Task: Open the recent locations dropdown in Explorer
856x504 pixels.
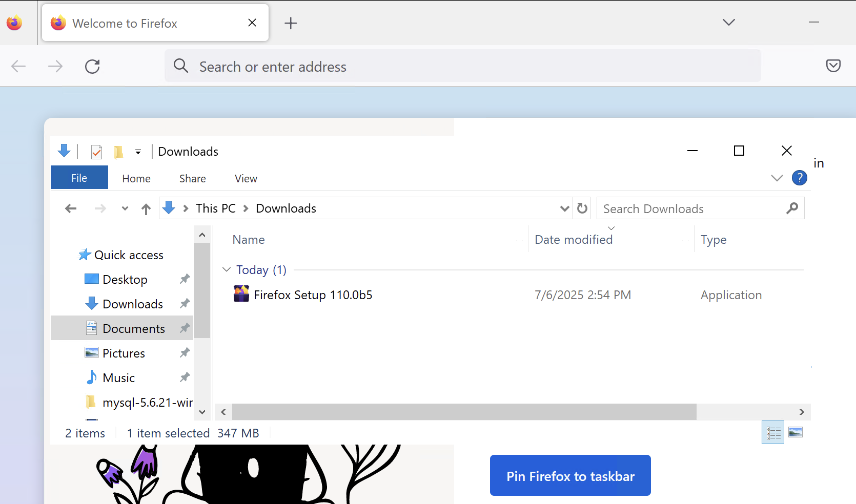Action: point(125,208)
